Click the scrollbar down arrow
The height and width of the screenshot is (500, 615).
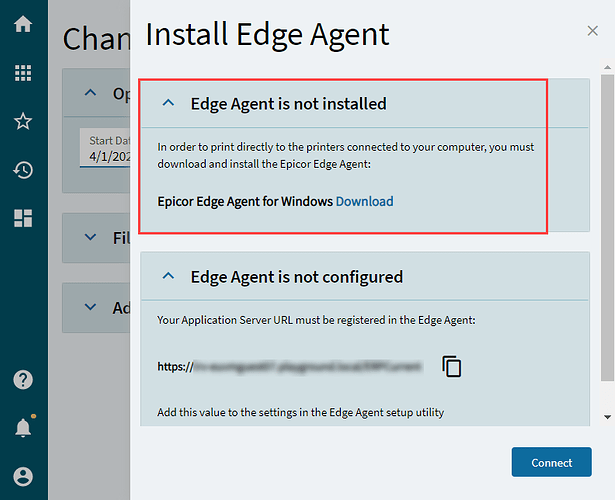[x=608, y=417]
